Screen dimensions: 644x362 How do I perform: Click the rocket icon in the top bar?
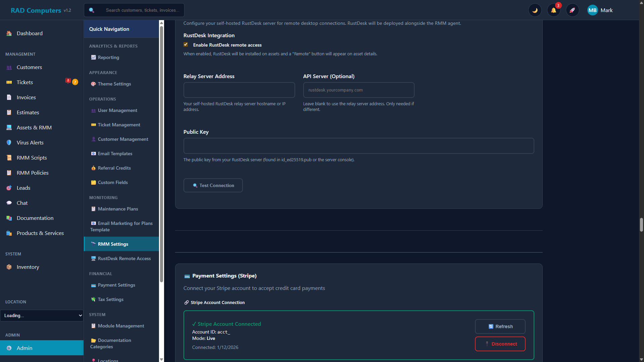[x=573, y=10]
